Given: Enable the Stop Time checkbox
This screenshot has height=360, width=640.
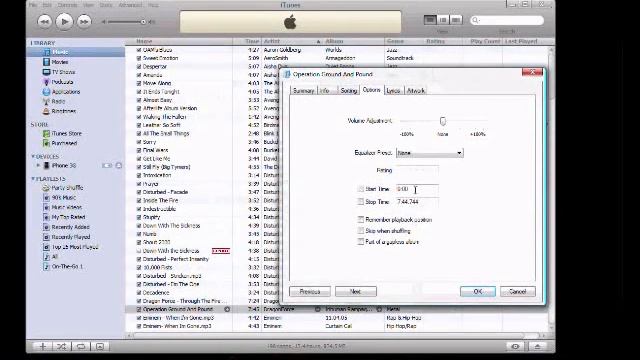Looking at the screenshot, I should 360,202.
